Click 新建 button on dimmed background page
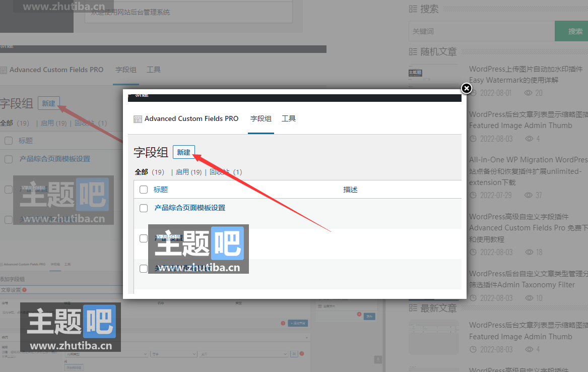The width and height of the screenshot is (588, 372). click(x=49, y=103)
